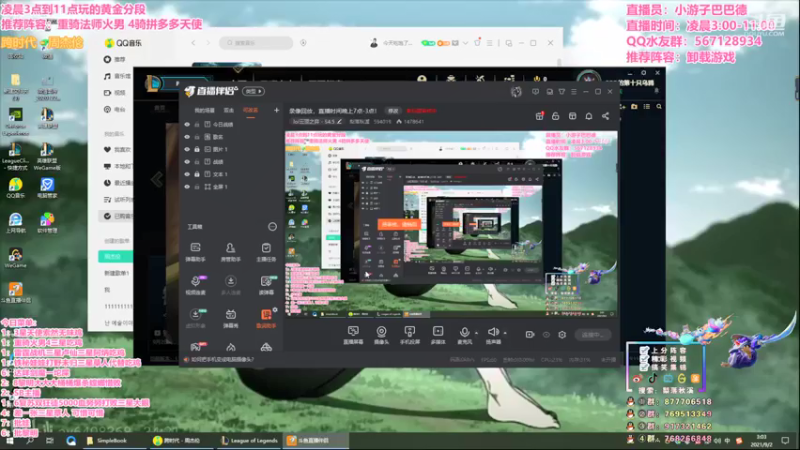Viewport: 800px width, 450px height.
Task: Add a camera source (摄像头)
Action: click(x=381, y=335)
